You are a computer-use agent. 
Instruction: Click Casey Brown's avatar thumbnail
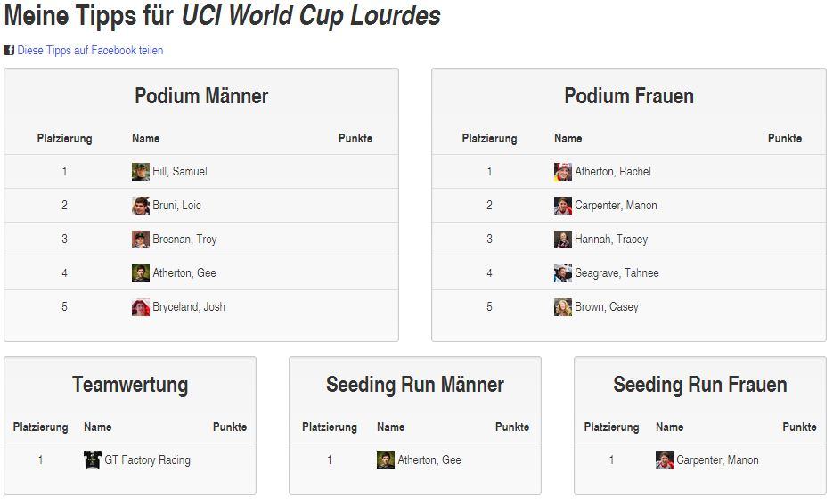click(562, 307)
